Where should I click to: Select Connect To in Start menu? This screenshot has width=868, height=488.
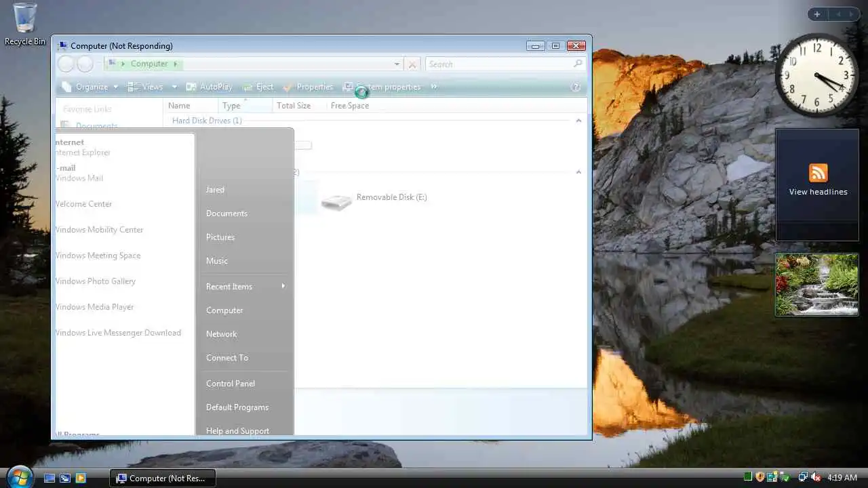pyautogui.click(x=227, y=358)
